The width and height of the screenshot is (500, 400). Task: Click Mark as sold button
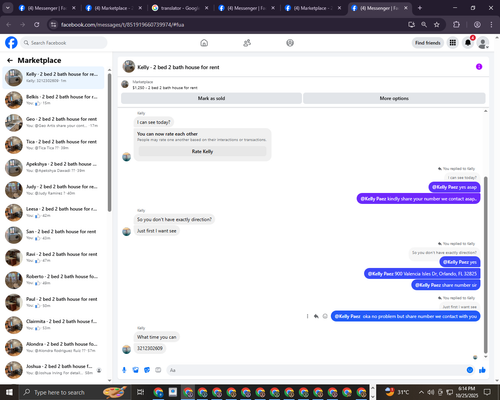pos(211,98)
